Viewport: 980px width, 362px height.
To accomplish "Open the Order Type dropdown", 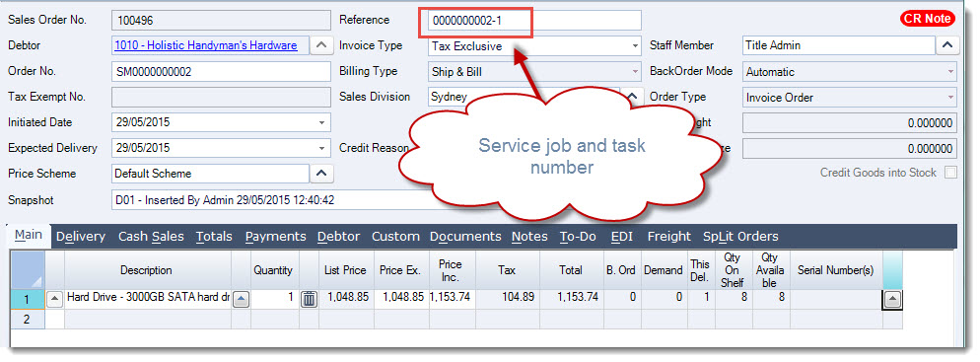I will point(950,98).
